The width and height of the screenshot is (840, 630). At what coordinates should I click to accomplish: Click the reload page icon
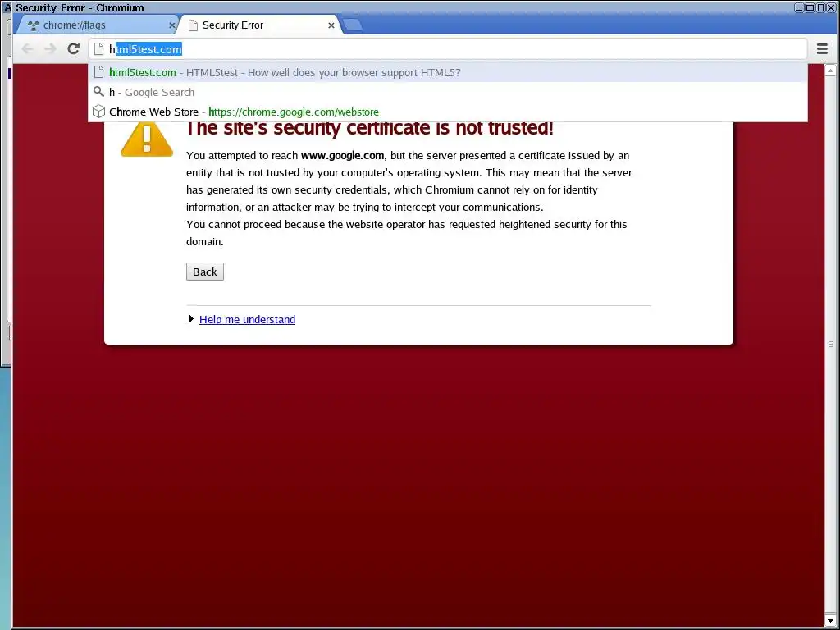click(73, 48)
